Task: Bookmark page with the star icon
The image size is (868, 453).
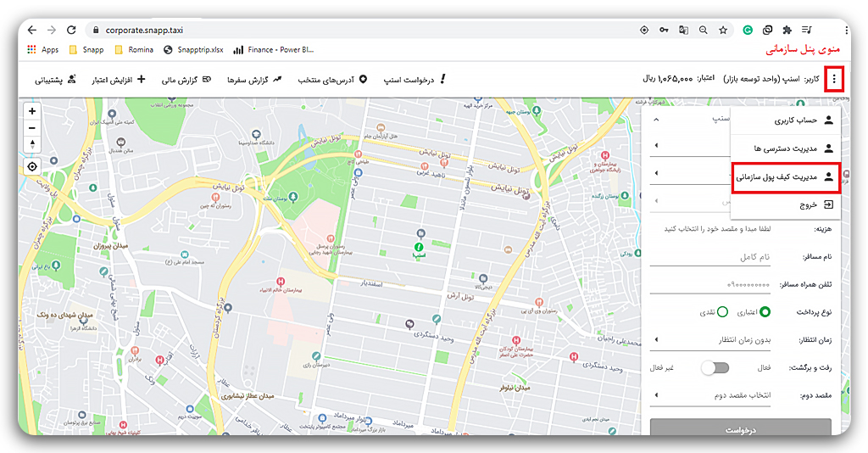Action: (723, 31)
